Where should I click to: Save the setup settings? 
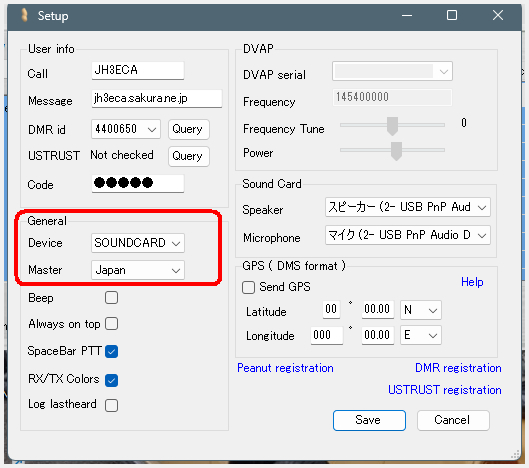tap(369, 420)
